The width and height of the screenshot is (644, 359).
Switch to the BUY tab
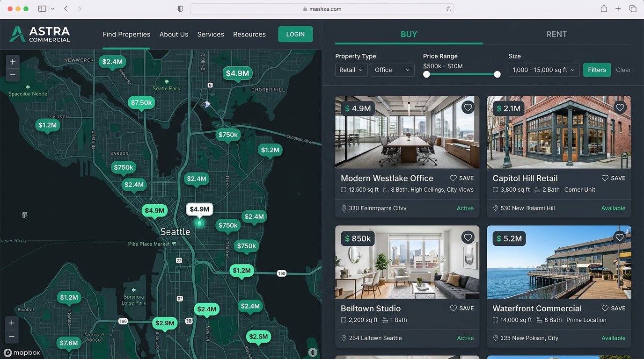tap(409, 34)
